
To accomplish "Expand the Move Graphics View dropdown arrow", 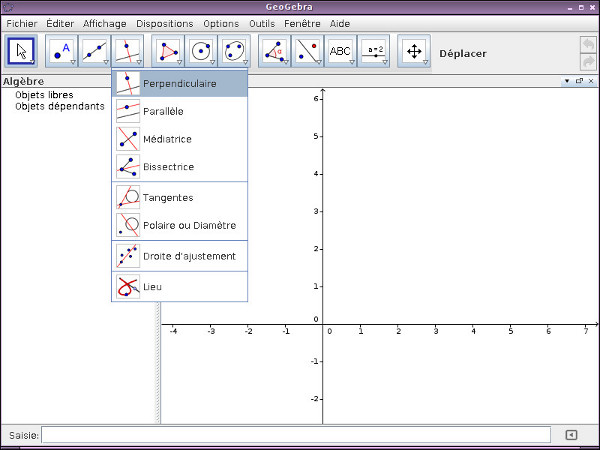I will pyautogui.click(x=426, y=62).
